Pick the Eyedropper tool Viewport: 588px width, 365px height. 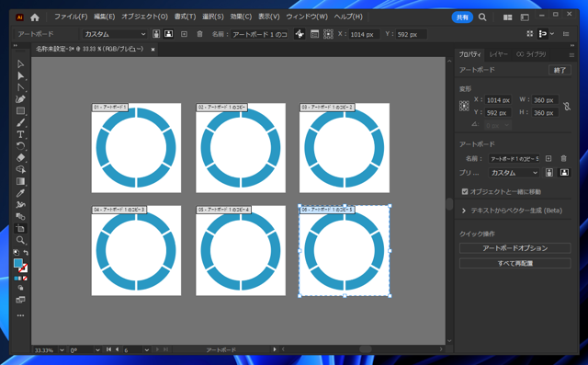pos(20,193)
